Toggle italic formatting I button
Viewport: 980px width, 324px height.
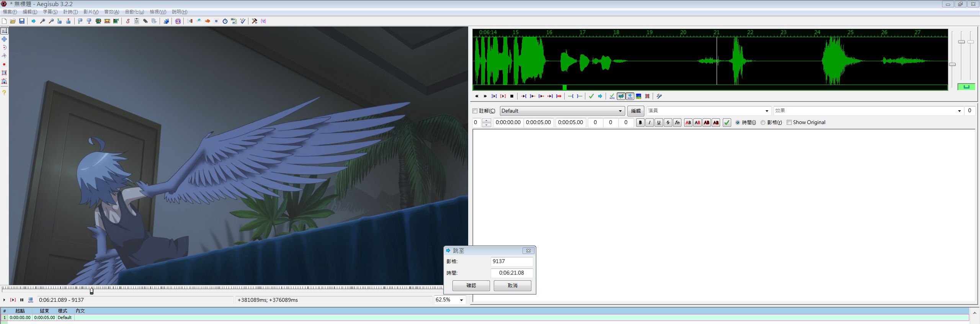(x=649, y=123)
